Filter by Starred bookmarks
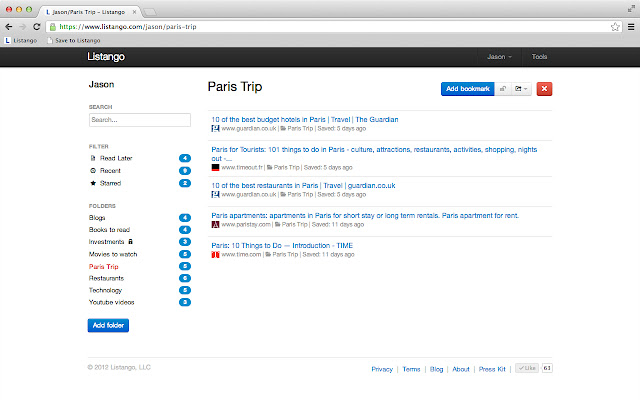This screenshot has width=640, height=400. pos(110,183)
